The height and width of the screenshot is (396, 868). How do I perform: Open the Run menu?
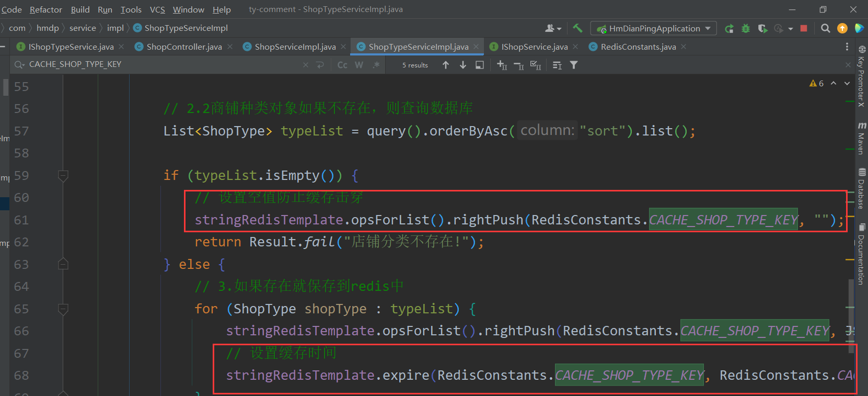(105, 9)
